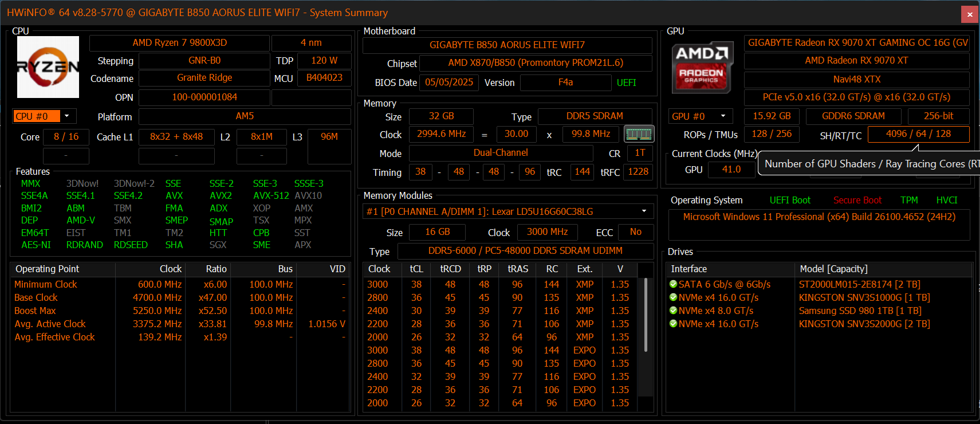Screen dimensions: 980x424
Task: Click the Model [Capacity] column header
Action: (884, 269)
